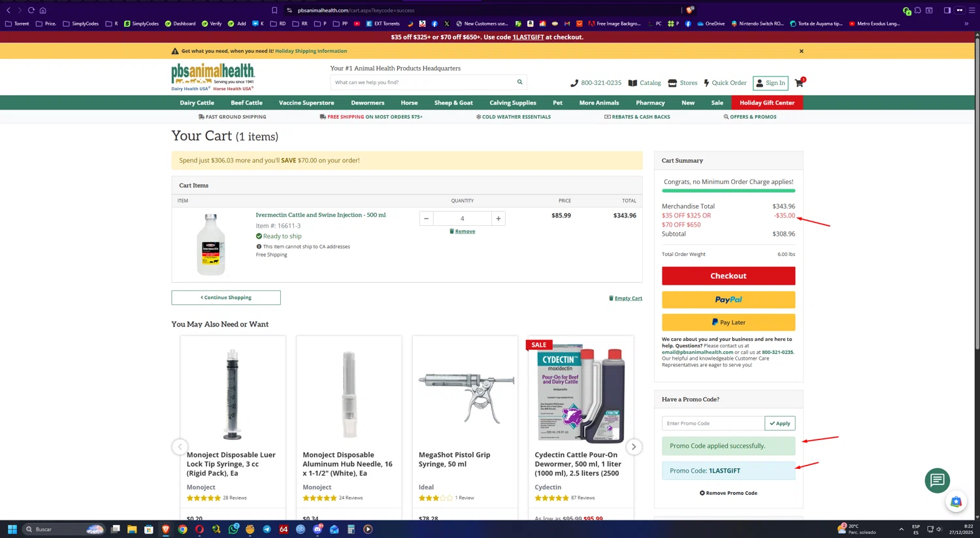Viewport: 980px width, 538px height.
Task: Show next recommended products in carousel
Action: [634, 447]
